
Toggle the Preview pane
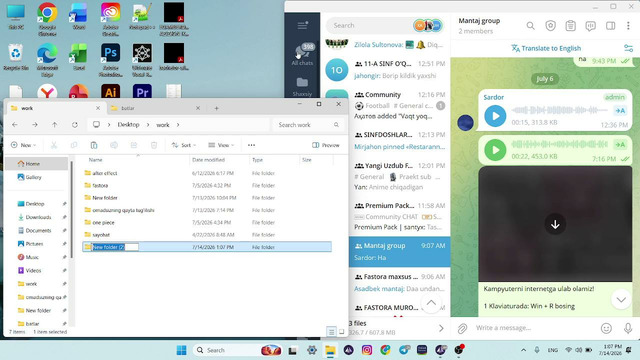click(326, 145)
